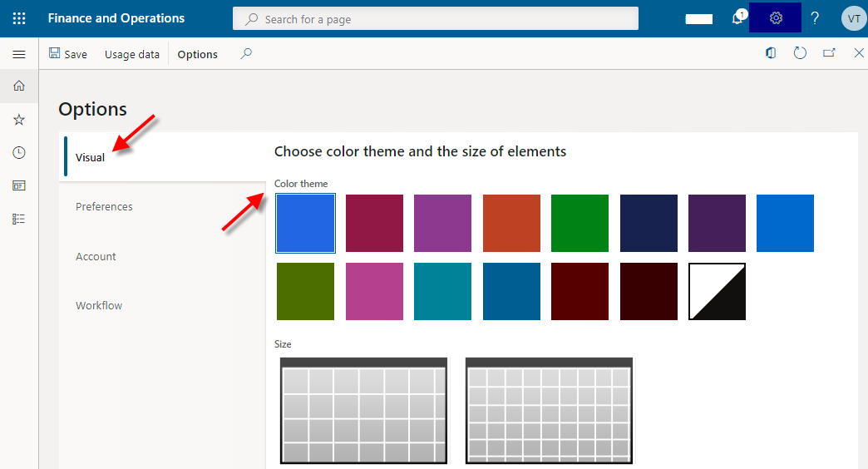Open the VT user avatar menu
This screenshot has height=469, width=868.
pyautogui.click(x=854, y=18)
